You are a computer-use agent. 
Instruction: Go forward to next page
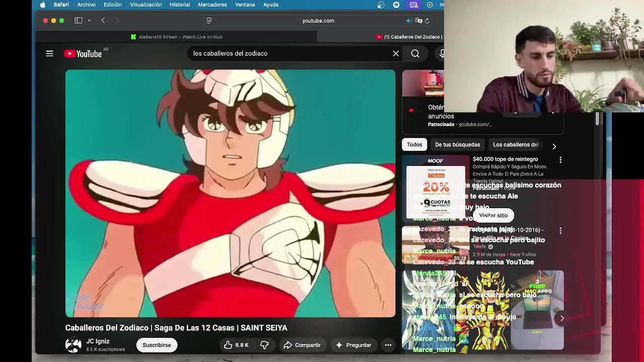pos(117,21)
